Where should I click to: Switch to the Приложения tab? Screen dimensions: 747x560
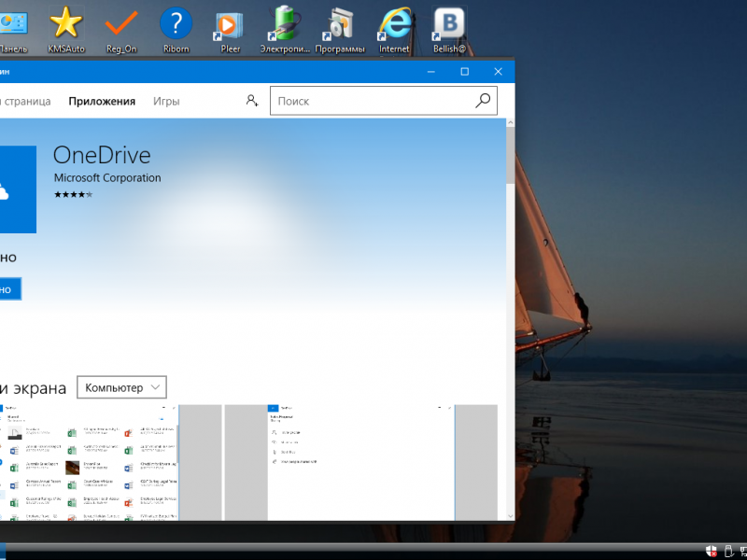click(x=102, y=102)
